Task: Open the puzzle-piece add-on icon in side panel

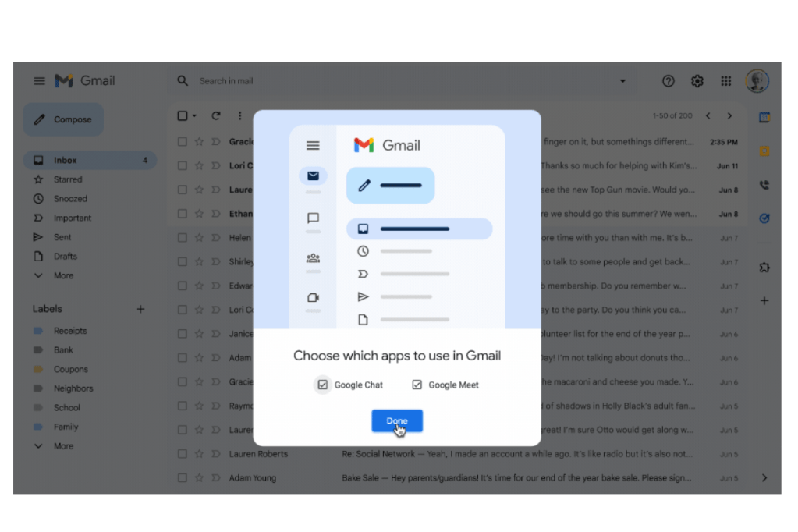Action: 764,268
